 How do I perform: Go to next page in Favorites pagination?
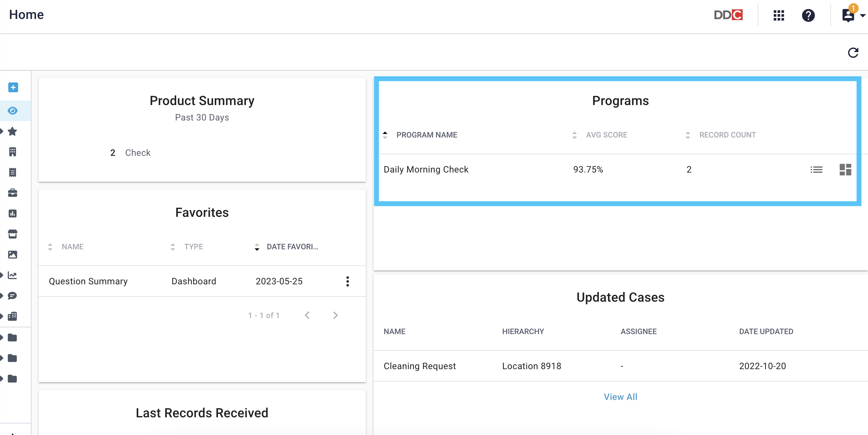[x=335, y=315]
